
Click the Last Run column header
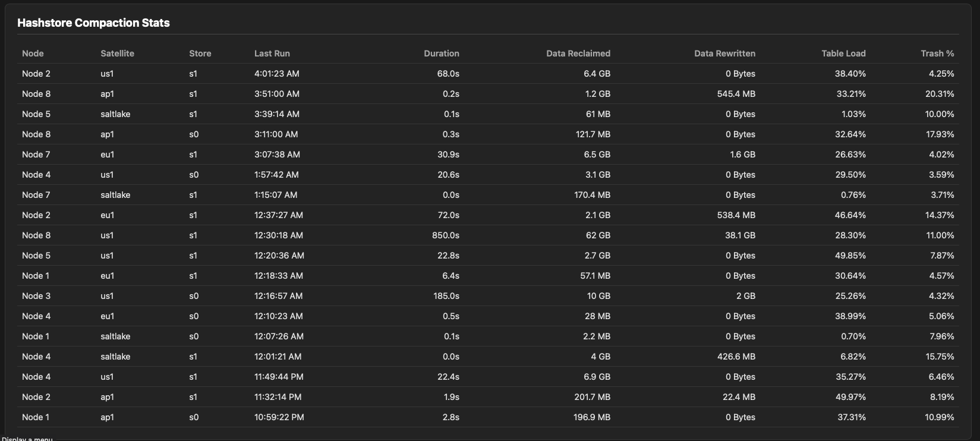click(x=272, y=53)
